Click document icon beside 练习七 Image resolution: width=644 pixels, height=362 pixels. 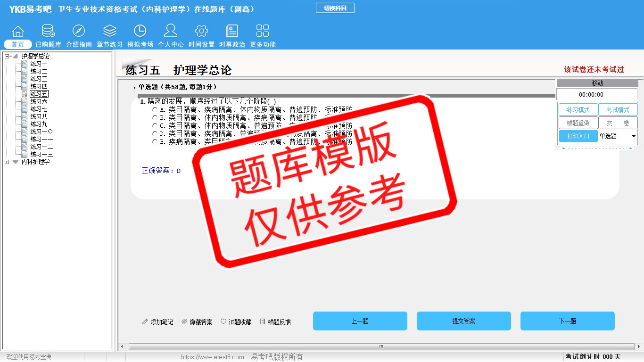click(25, 109)
